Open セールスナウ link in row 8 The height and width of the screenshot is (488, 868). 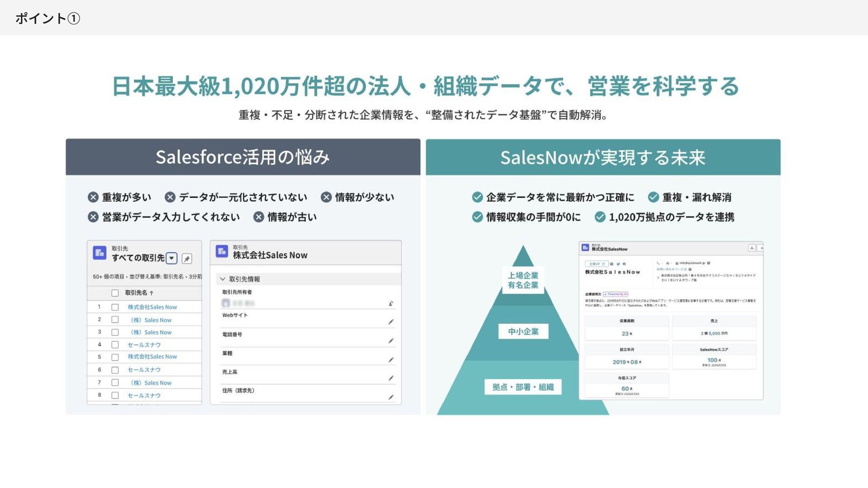tap(144, 395)
